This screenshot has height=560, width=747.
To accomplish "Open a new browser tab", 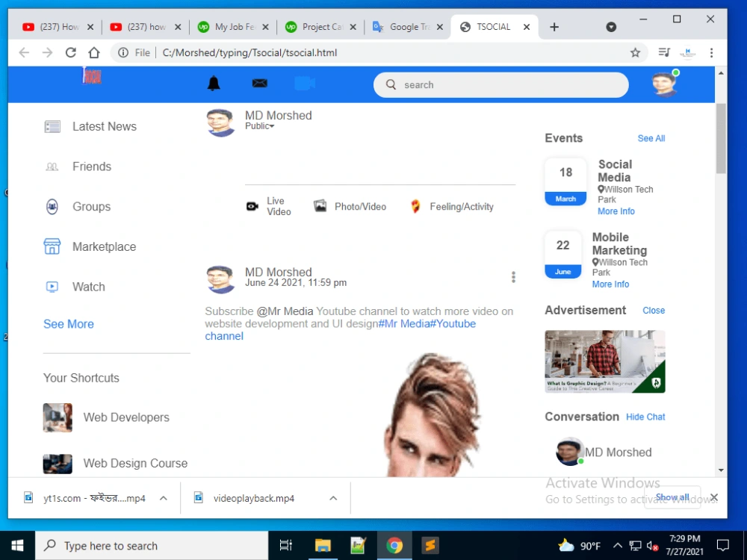I will 554,27.
